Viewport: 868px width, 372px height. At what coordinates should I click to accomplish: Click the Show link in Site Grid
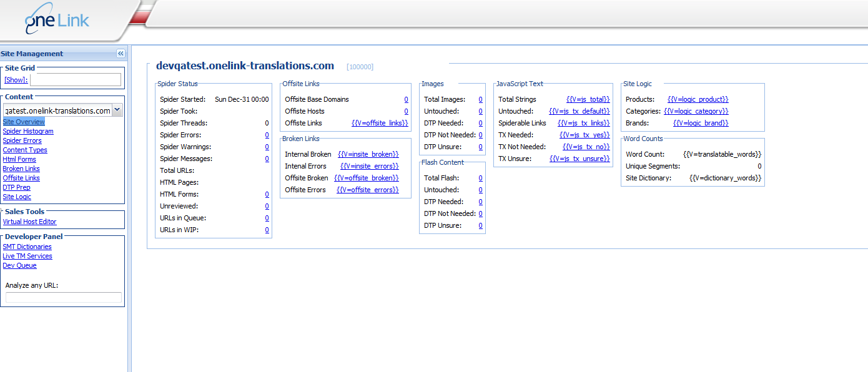coord(16,80)
